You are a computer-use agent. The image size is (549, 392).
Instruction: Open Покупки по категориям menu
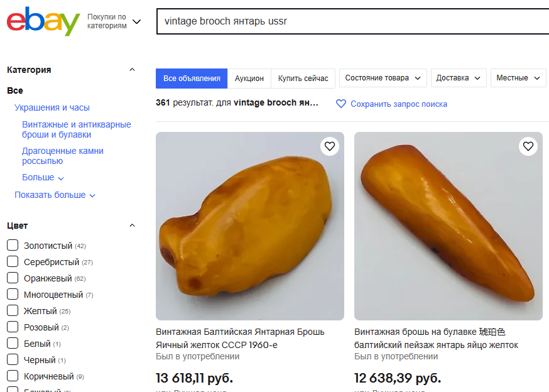(x=114, y=21)
